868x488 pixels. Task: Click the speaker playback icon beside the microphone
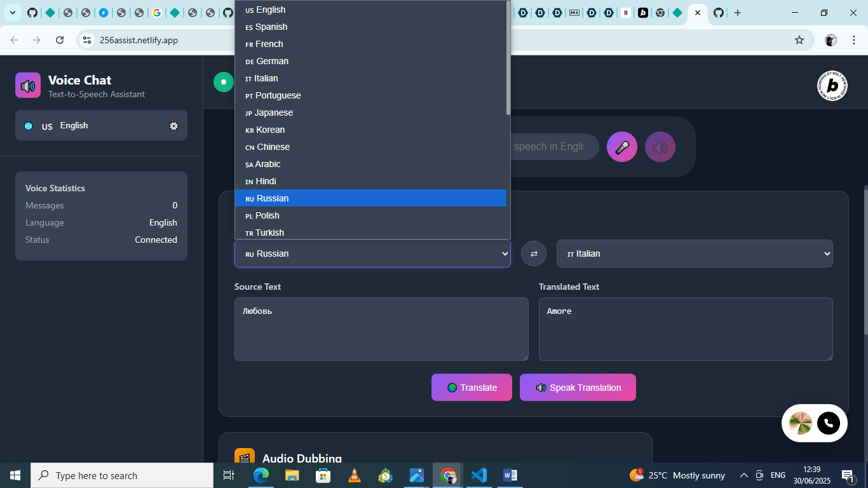pyautogui.click(x=660, y=147)
